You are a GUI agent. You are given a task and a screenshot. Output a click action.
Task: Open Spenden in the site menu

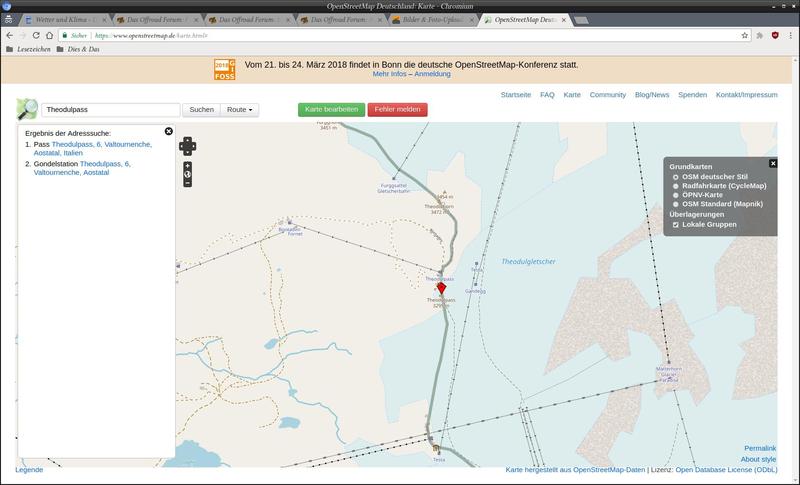click(x=692, y=95)
